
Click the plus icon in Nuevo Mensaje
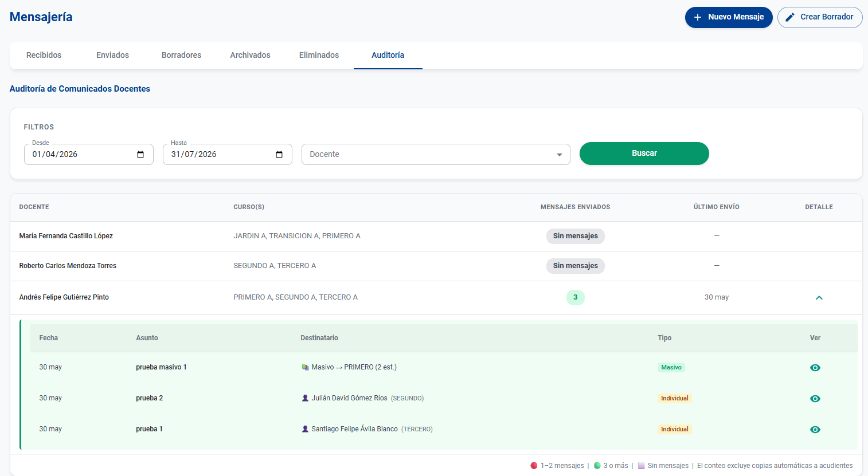pos(698,17)
